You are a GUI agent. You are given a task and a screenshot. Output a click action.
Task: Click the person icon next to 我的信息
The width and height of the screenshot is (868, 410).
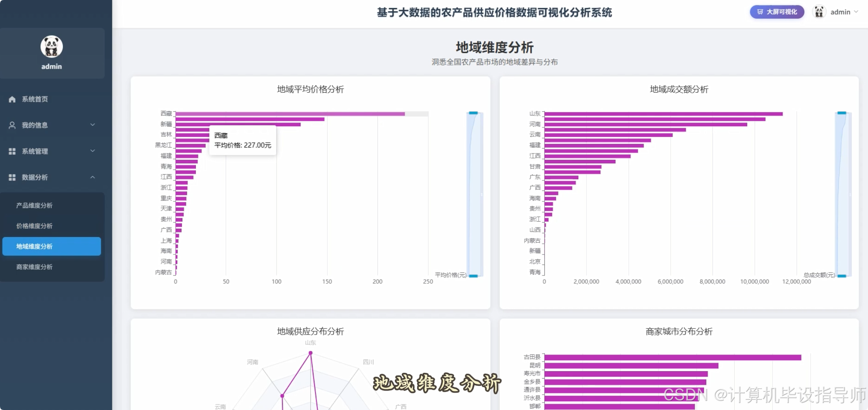11,125
